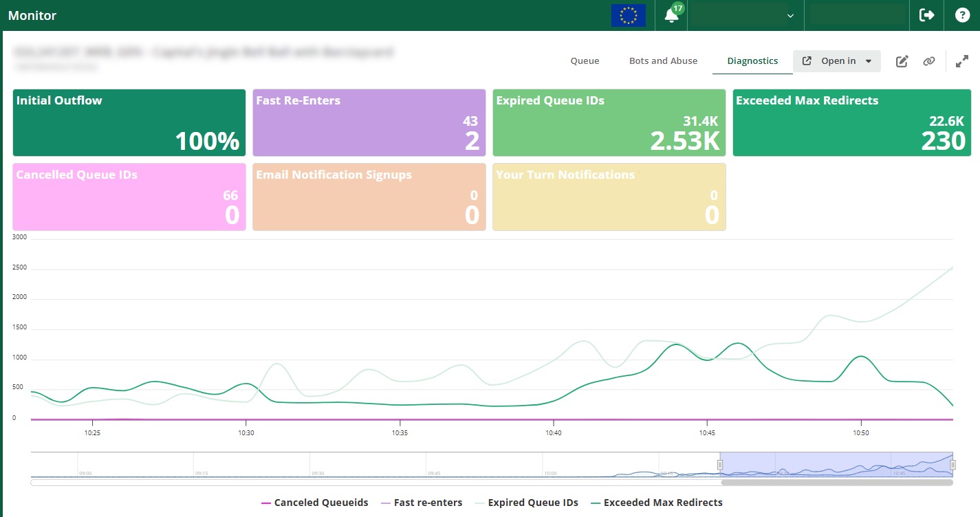
Task: Toggle Fast re-enters series in legend
Action: (x=422, y=503)
